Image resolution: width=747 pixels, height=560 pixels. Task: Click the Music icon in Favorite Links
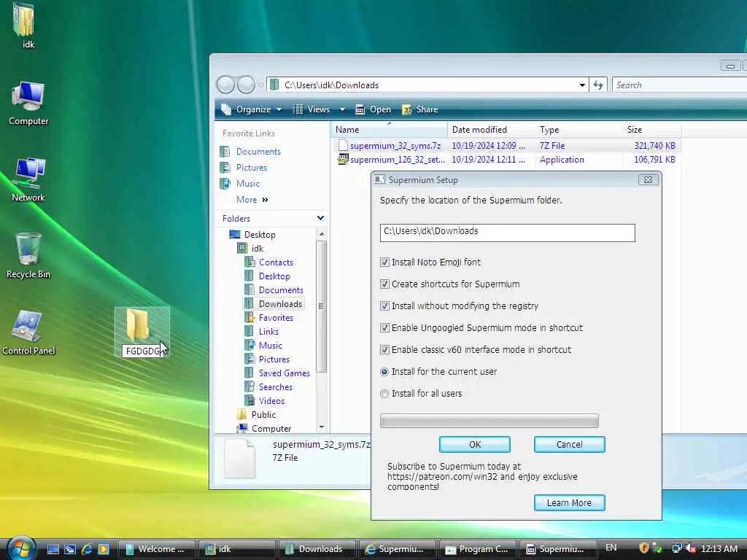[225, 183]
